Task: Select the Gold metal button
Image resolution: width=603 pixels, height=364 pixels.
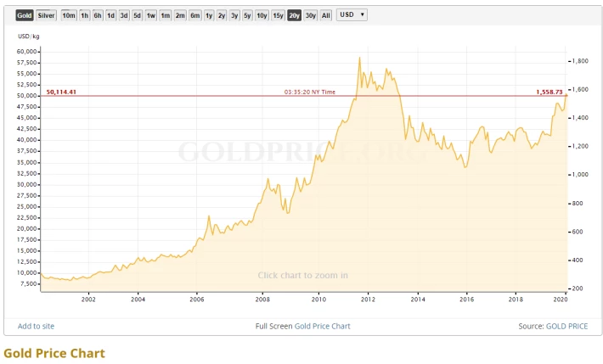Action: (x=25, y=15)
